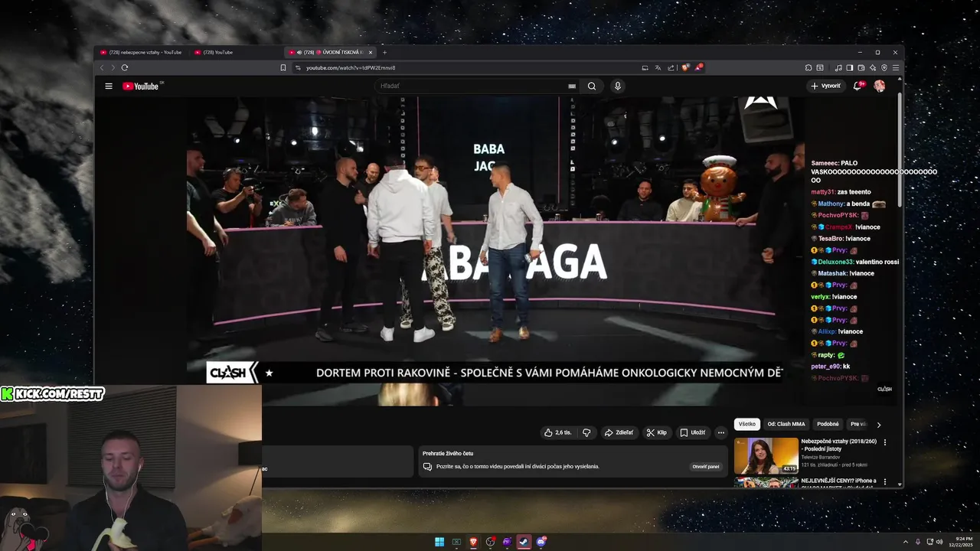Go forward with browser forward arrow
Image resolution: width=980 pixels, height=551 pixels.
click(x=113, y=67)
